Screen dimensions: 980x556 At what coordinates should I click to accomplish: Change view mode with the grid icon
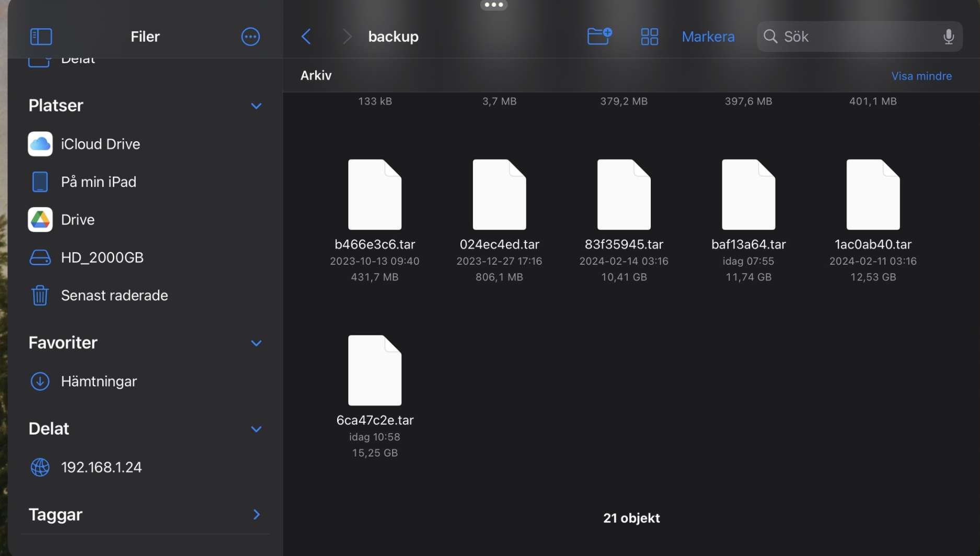click(649, 37)
